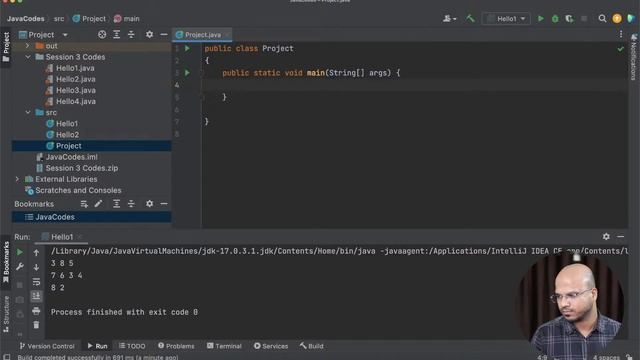Select JavaCodes.iml file
Viewport: 640px width, 360px height.
point(71,157)
